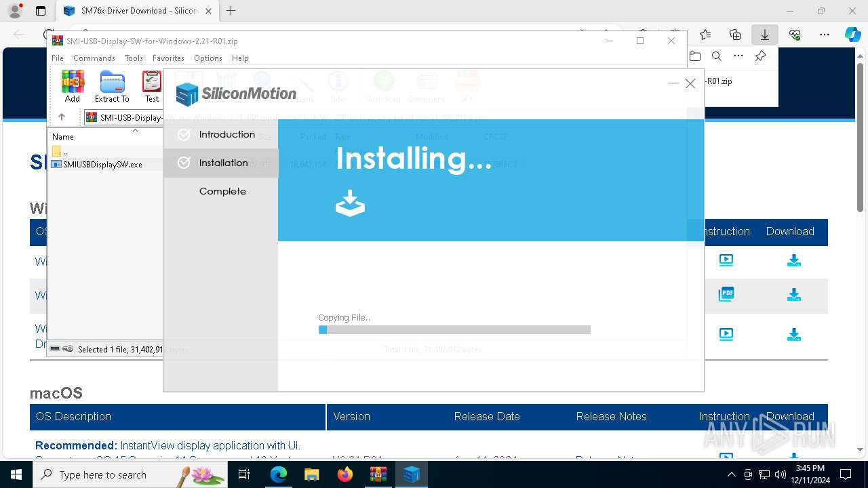
Task: Open the WinRAR Tools menu
Action: [134, 58]
